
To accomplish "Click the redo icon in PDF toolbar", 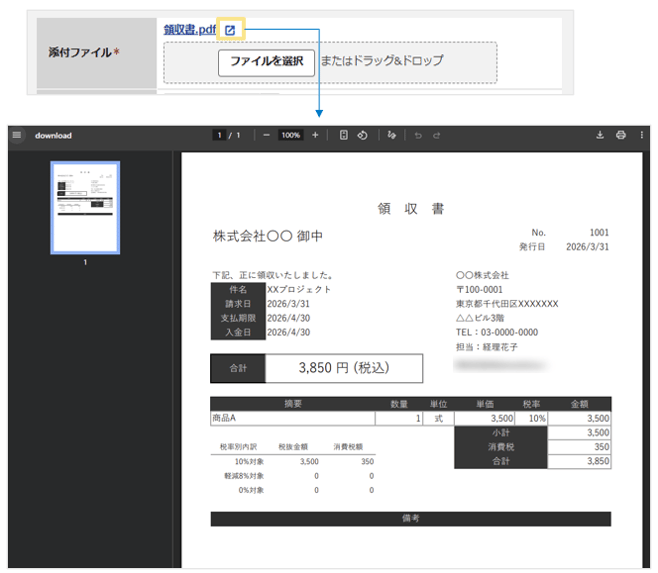I will (437, 135).
